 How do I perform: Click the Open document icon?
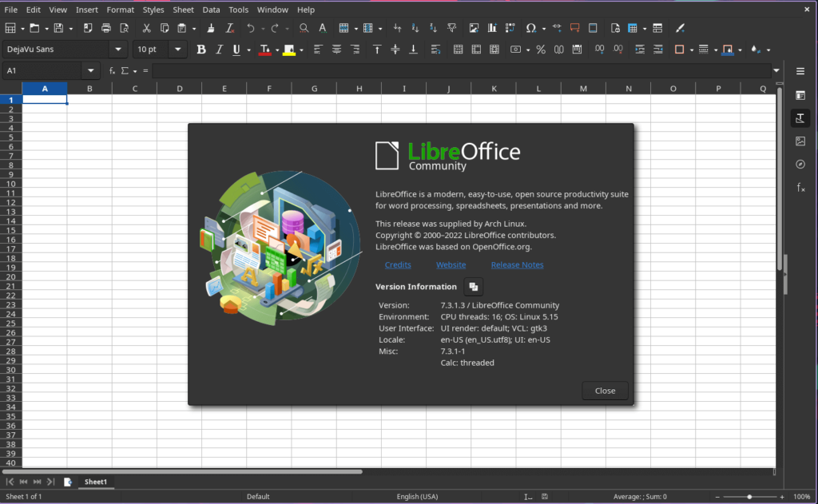click(34, 28)
